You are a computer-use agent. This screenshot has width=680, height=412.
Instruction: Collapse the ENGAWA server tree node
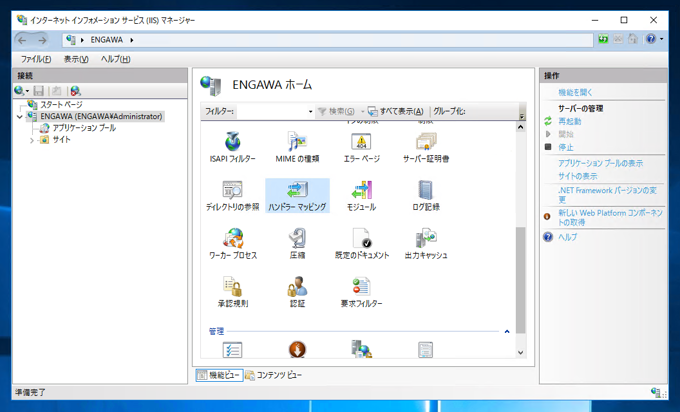tap(20, 117)
